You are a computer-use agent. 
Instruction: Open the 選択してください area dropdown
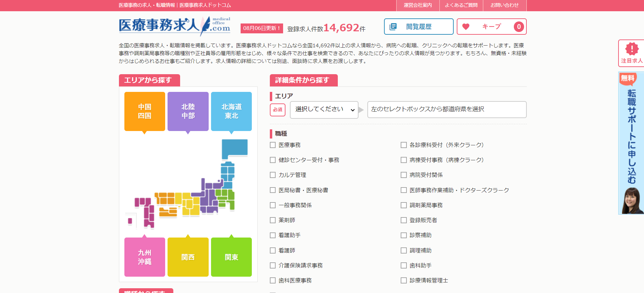[x=324, y=110]
